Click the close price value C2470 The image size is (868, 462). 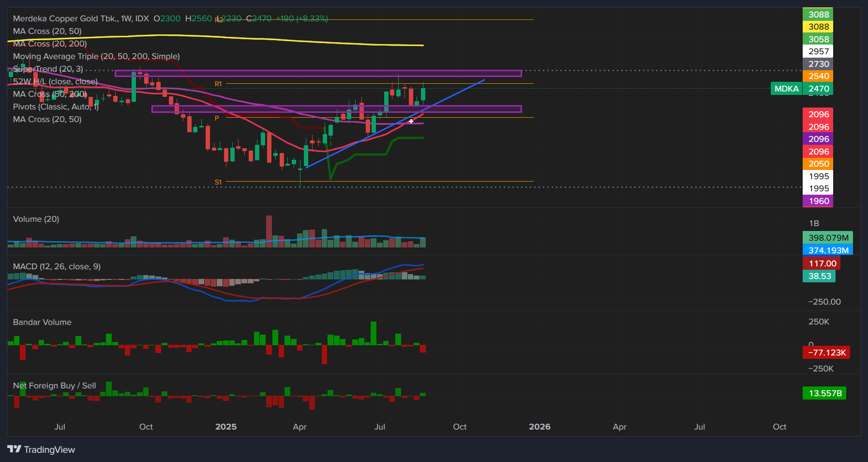point(259,18)
